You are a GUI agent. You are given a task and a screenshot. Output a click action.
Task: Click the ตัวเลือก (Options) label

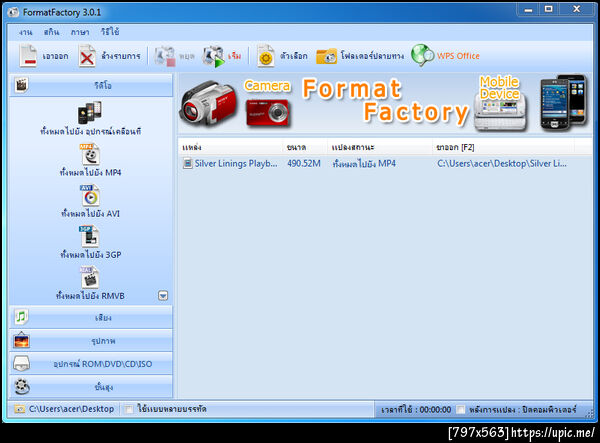pos(293,56)
